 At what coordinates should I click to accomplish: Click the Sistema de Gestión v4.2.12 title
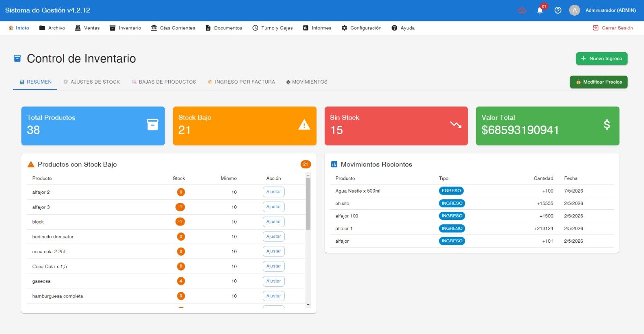click(47, 10)
